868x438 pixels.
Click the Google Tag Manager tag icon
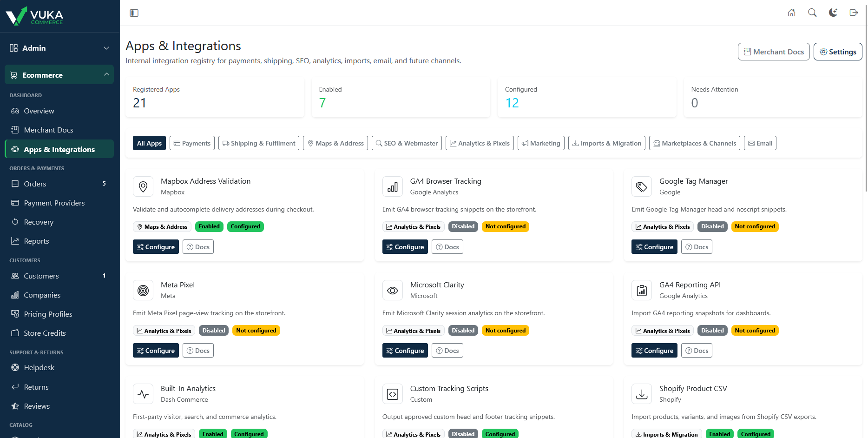pyautogui.click(x=642, y=186)
